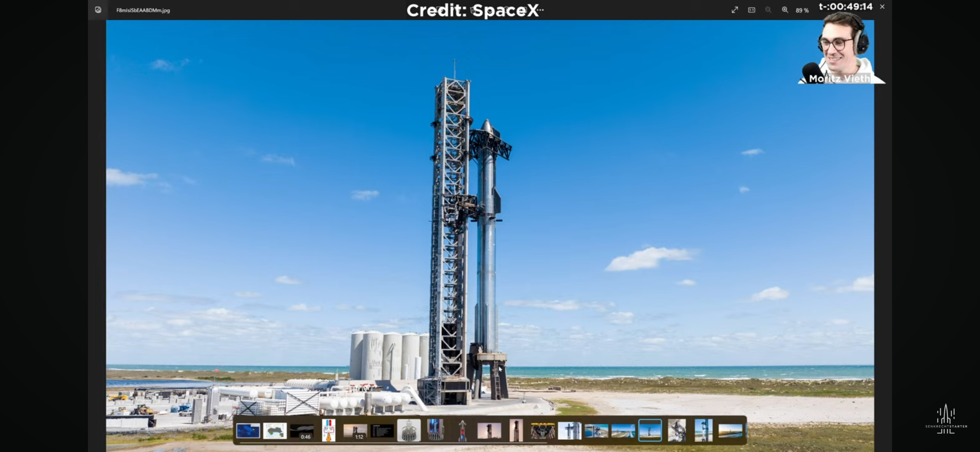Click the actual size 1:1 icon
Viewport: 980px width, 452px height.
(751, 10)
